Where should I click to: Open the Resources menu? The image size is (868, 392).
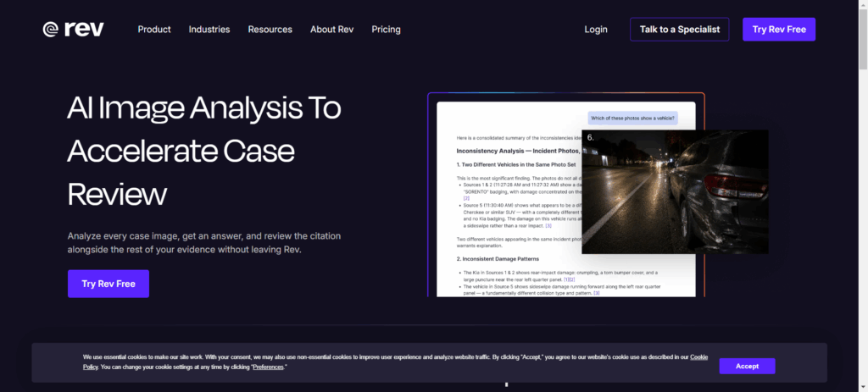(x=270, y=30)
